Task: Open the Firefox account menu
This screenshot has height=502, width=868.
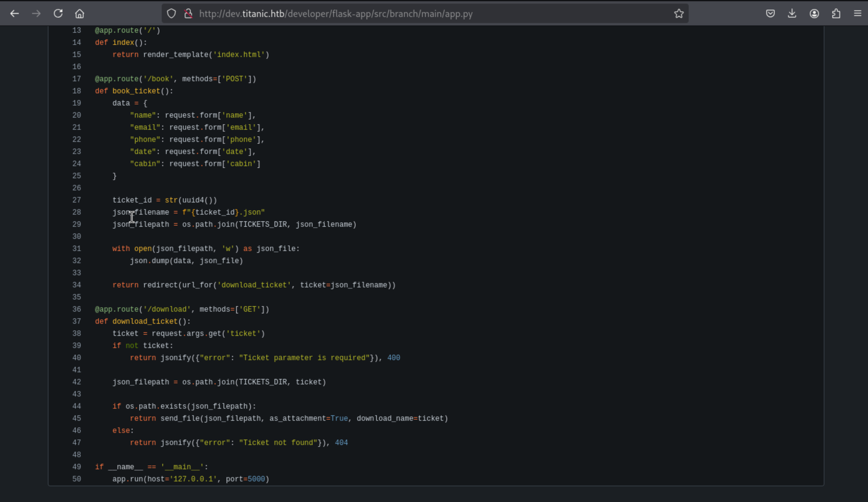Action: pos(814,14)
